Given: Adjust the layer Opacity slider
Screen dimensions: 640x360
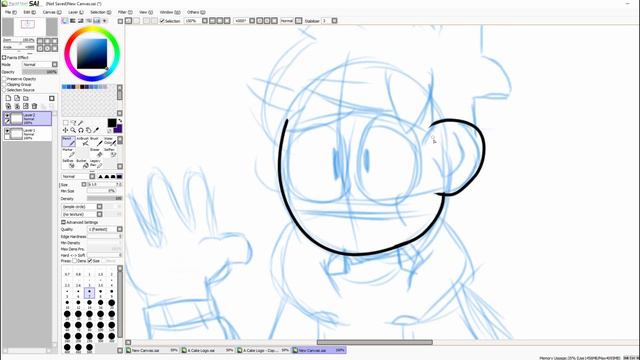Looking at the screenshot, I should click(x=40, y=72).
